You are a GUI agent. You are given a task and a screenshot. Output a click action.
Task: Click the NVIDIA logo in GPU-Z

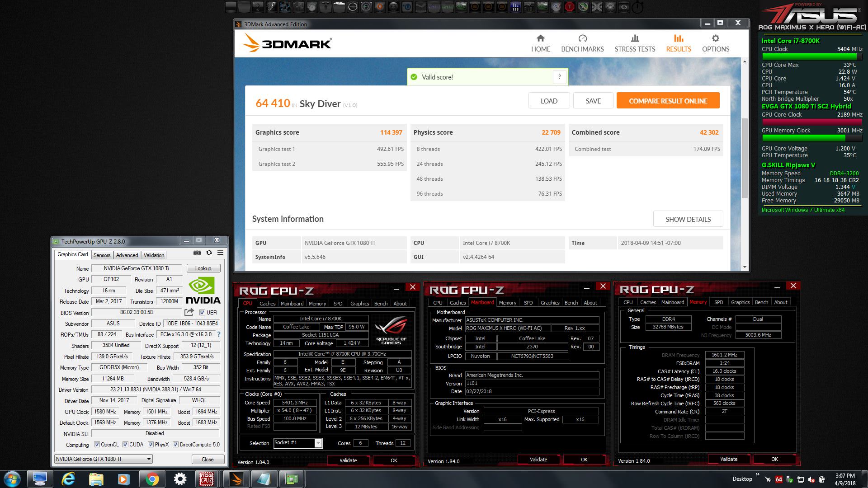(203, 291)
